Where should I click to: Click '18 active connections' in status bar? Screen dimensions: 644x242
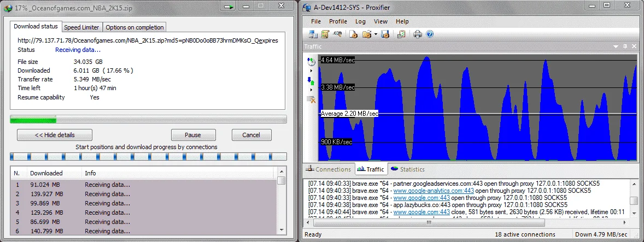pos(525,234)
